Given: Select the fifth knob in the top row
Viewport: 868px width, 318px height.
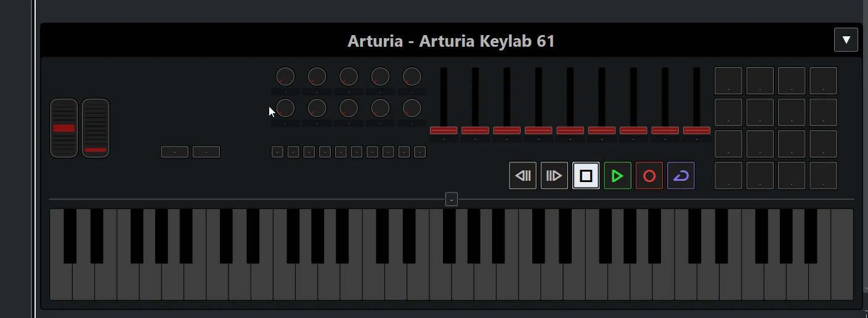Looking at the screenshot, I should pyautogui.click(x=412, y=77).
